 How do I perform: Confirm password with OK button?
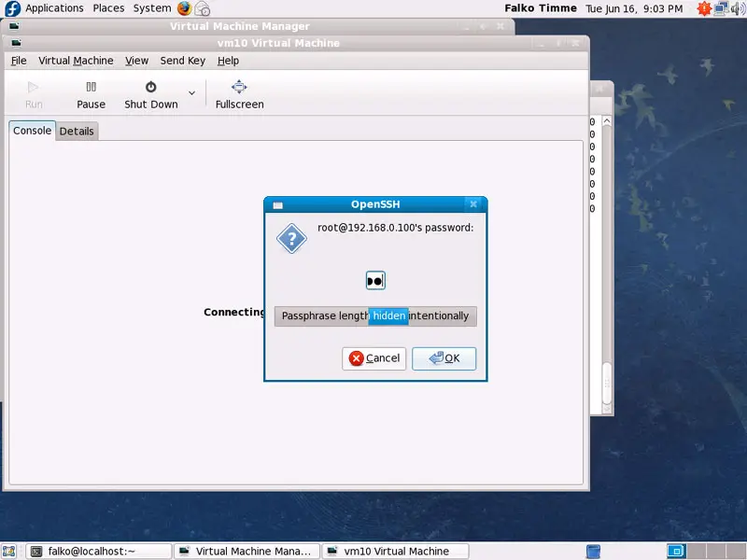pyautogui.click(x=444, y=358)
